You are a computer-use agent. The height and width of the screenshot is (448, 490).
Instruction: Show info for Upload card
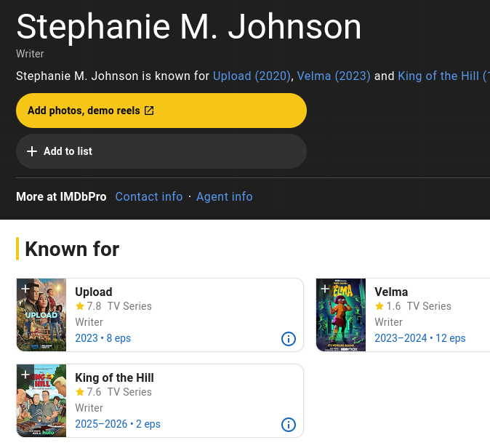pos(289,339)
